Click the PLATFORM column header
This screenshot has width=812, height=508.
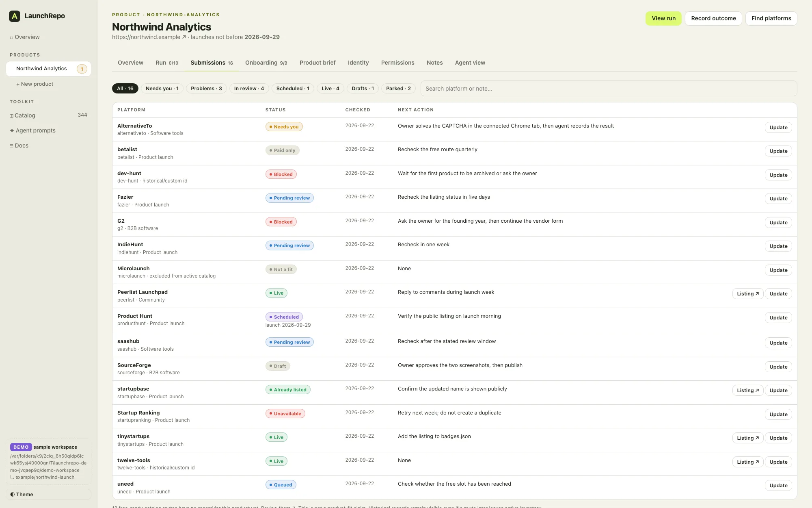click(x=131, y=110)
